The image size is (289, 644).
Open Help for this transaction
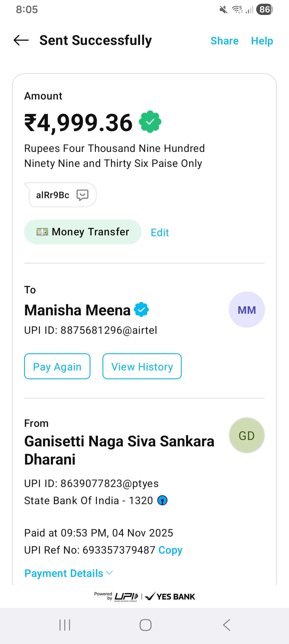262,41
